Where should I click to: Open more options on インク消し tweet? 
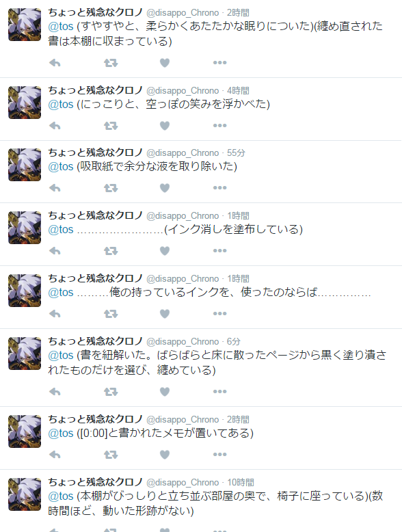click(x=220, y=251)
